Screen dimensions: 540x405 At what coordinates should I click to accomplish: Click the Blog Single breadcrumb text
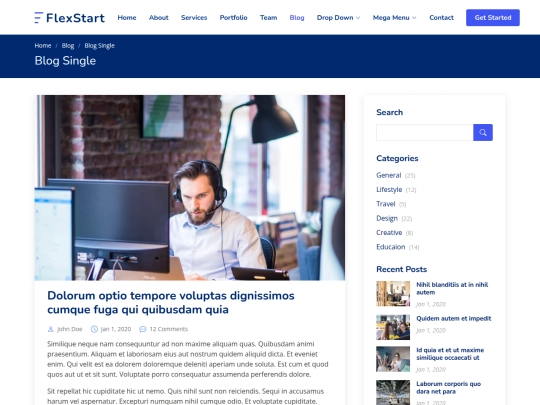[100, 45]
